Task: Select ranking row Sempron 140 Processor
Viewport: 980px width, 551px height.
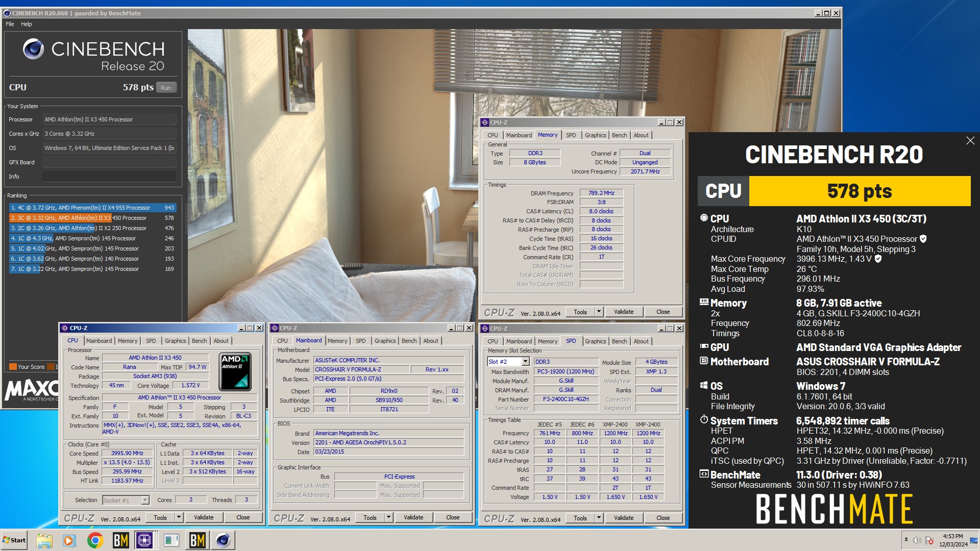Action: (92, 259)
